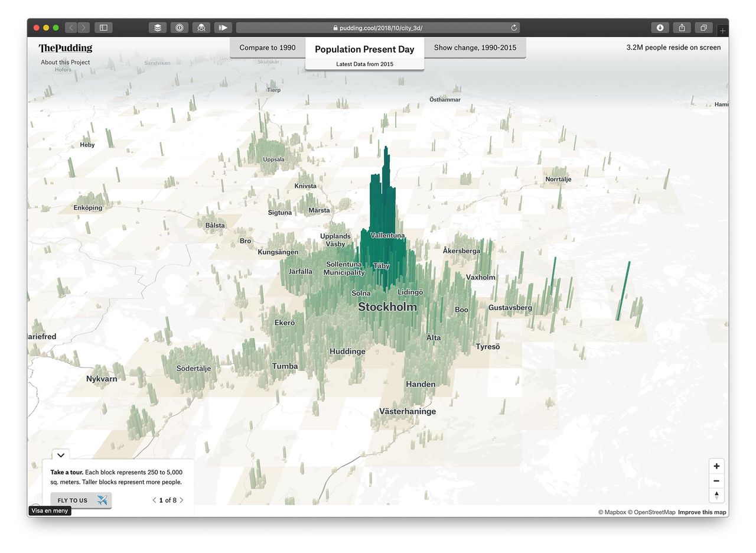
Task: Click "1 of 8" tour step counter
Action: [x=168, y=500]
